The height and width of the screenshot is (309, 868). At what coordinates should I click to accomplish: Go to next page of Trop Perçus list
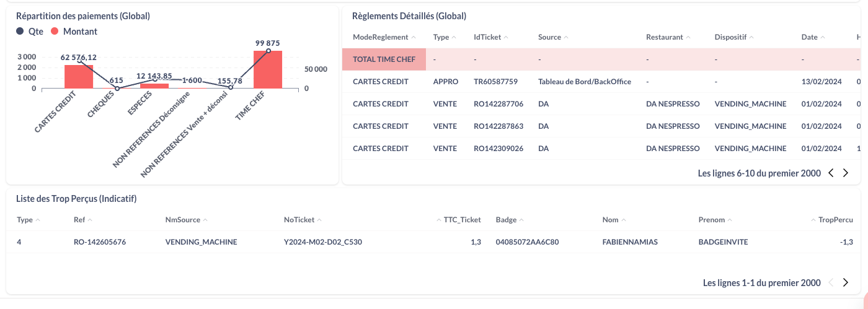(x=846, y=283)
